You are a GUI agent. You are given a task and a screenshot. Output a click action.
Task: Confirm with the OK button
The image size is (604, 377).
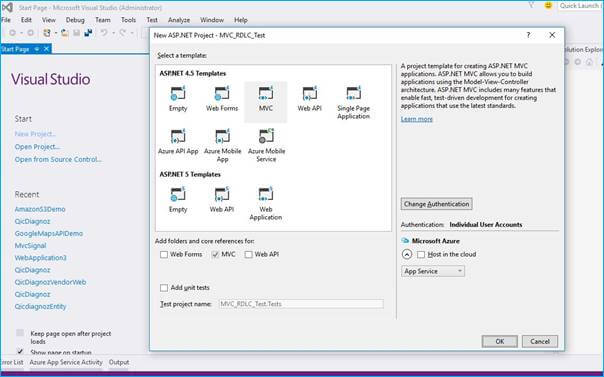[x=500, y=341]
